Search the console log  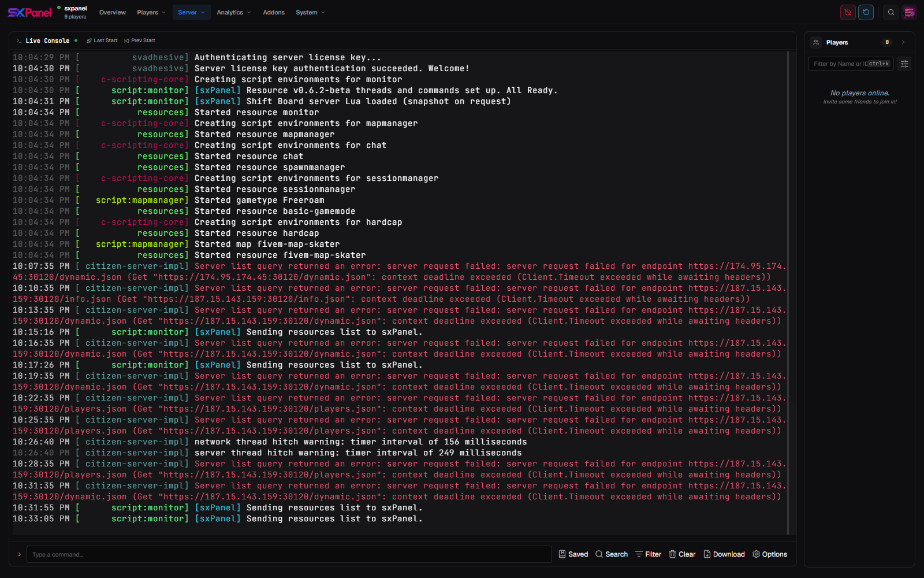[x=611, y=554]
